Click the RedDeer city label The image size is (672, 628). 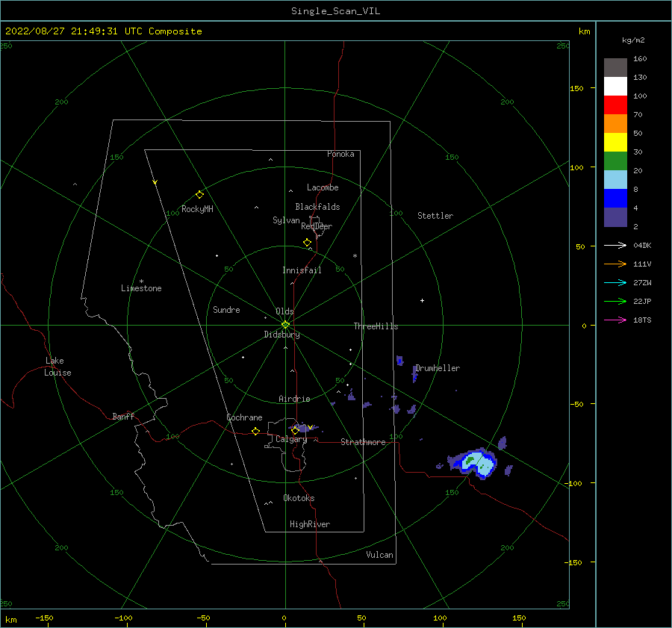(317, 226)
